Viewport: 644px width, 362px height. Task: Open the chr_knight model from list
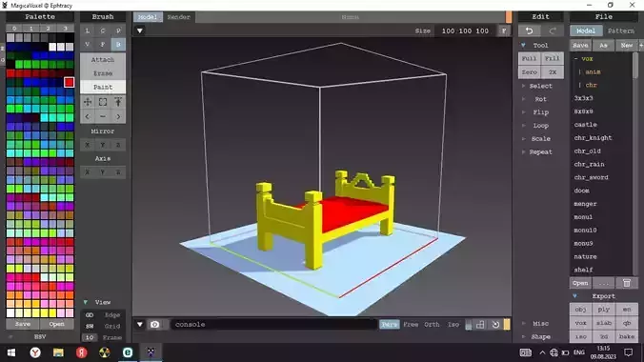593,138
